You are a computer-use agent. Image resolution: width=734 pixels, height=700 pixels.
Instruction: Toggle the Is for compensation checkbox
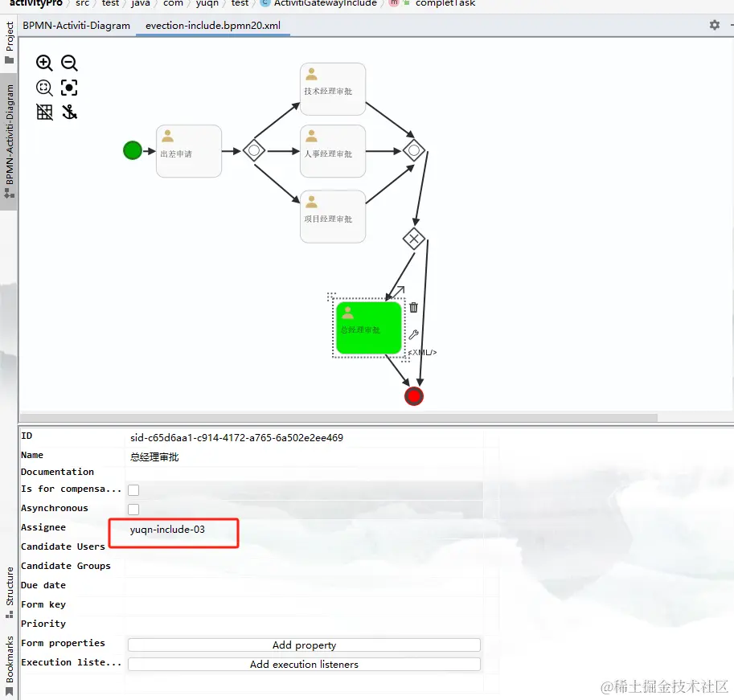click(x=133, y=490)
